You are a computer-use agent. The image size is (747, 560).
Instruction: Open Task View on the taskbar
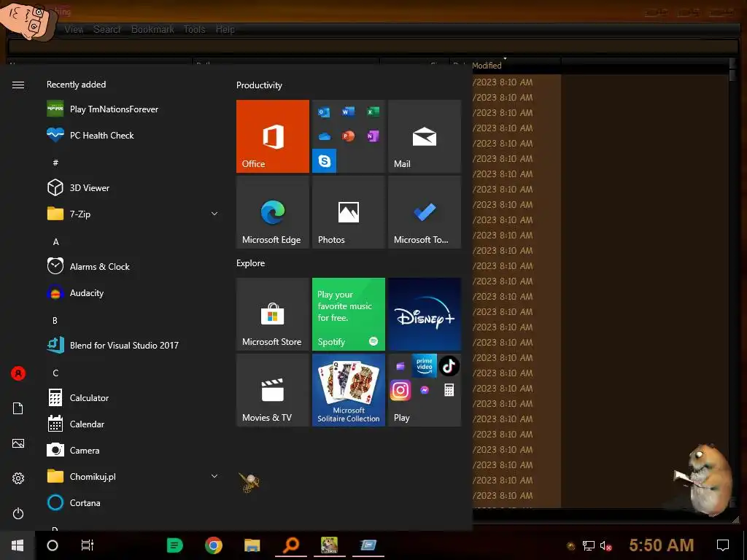click(x=88, y=545)
